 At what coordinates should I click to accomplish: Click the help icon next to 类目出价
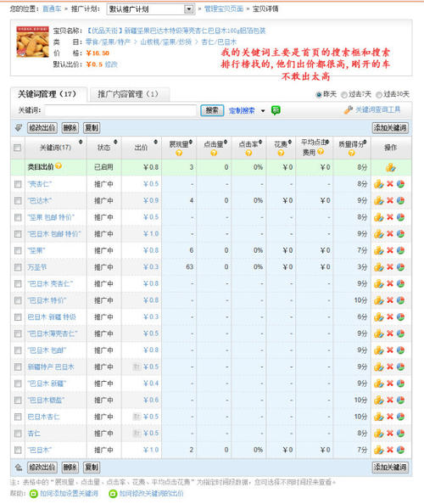(x=59, y=165)
